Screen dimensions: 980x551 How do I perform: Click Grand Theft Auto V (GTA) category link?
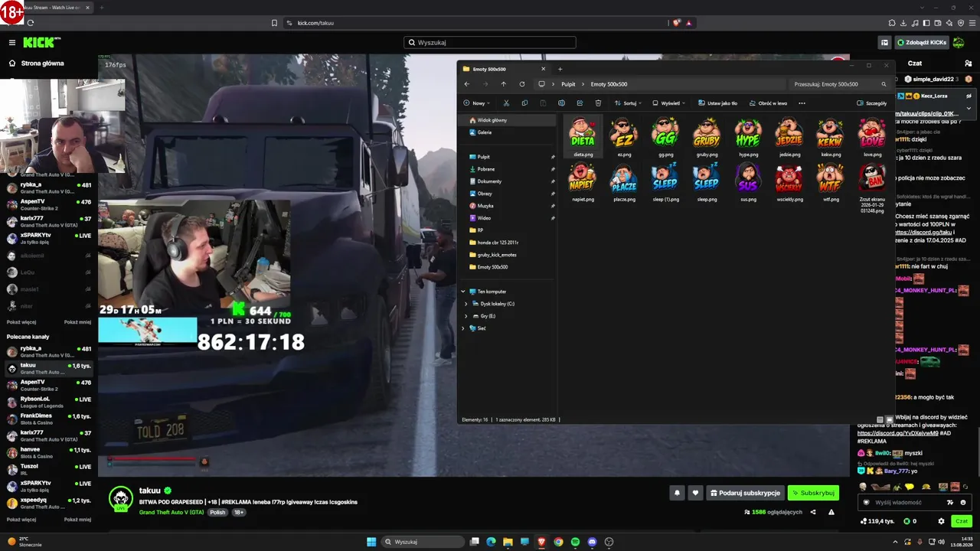click(171, 512)
